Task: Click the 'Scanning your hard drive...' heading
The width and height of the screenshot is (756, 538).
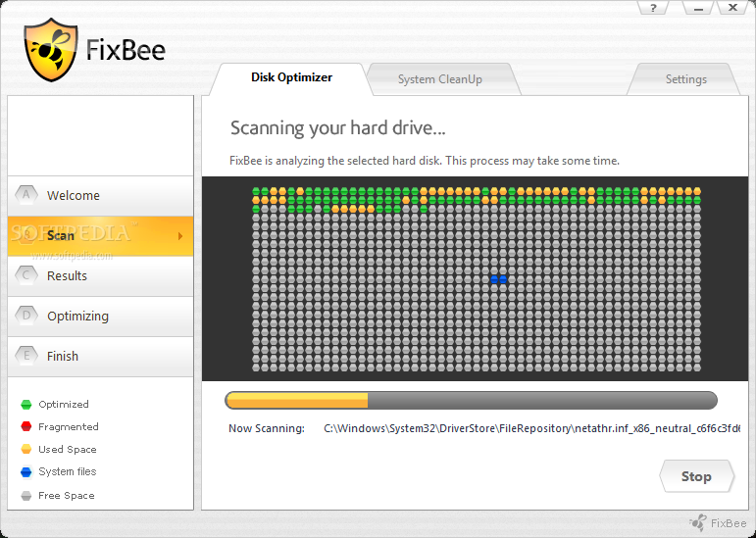Action: pos(337,128)
